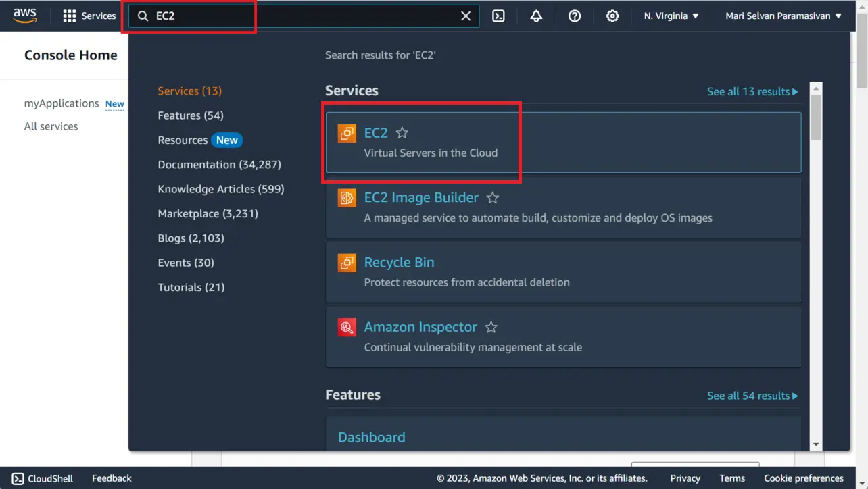This screenshot has height=489, width=868.
Task: Click results scrollbar up arrow
Action: (x=816, y=88)
